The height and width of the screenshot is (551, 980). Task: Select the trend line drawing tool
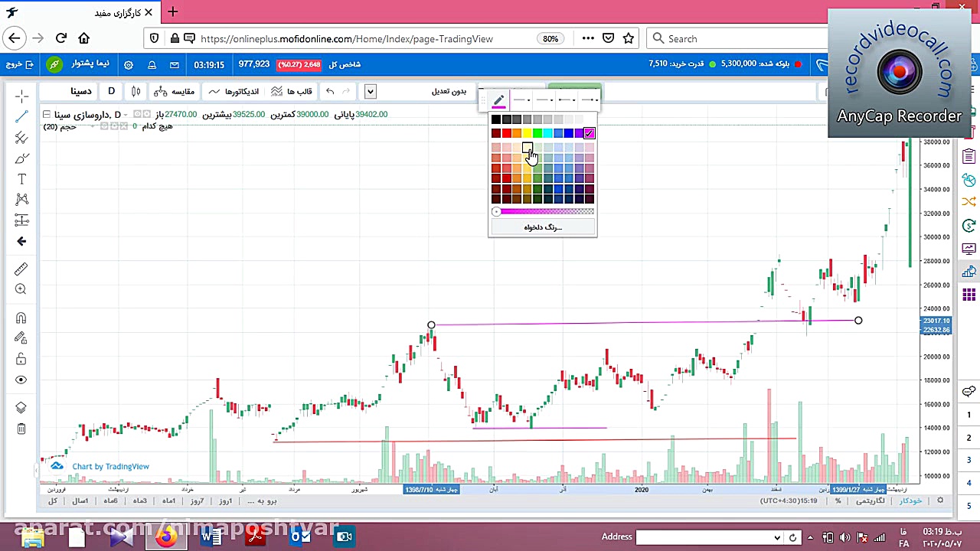pyautogui.click(x=21, y=116)
